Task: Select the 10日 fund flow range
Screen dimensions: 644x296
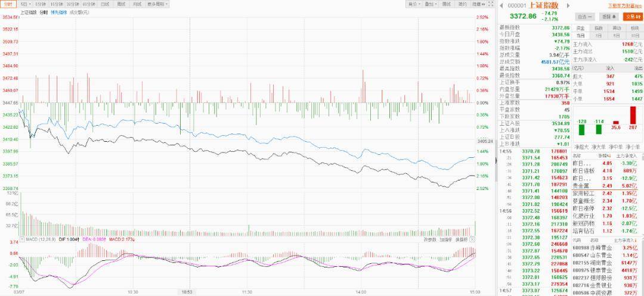Action: pos(634,36)
